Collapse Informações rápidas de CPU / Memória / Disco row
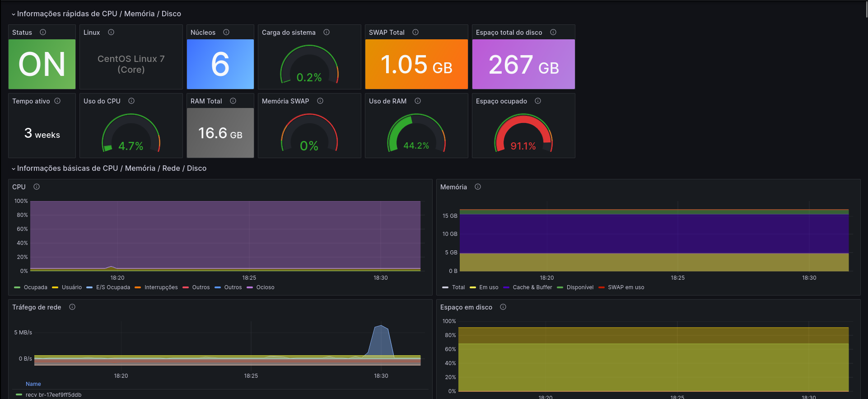This screenshot has height=399, width=868. click(99, 14)
